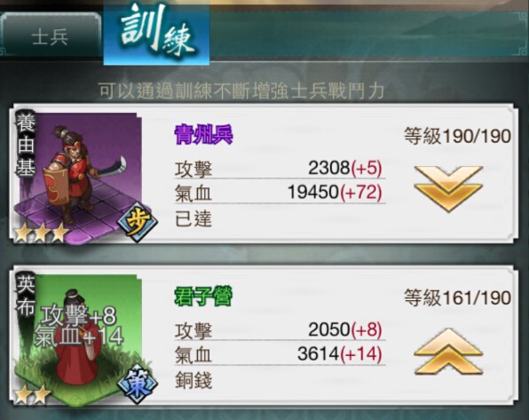Switch to the 士兵 tab
Viewport: 529px width, 420px height.
51,36
